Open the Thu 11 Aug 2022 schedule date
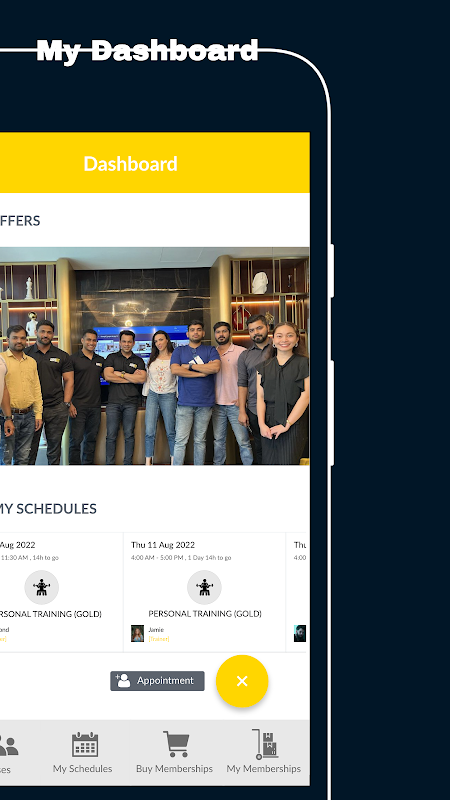Screen dimensions: 450x800 (x=163, y=545)
